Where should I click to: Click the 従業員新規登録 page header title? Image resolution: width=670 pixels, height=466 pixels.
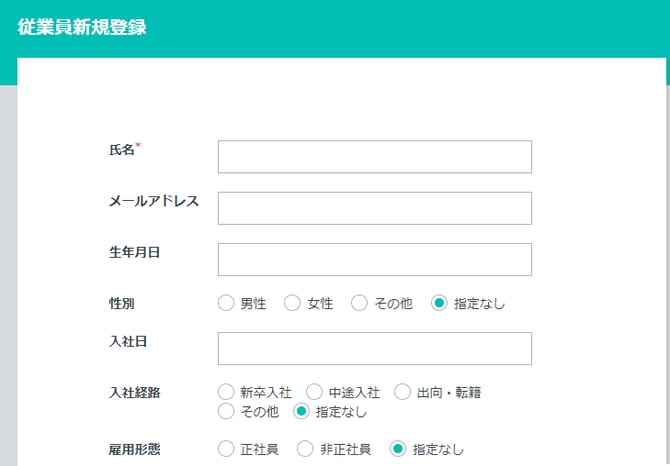[x=82, y=28]
